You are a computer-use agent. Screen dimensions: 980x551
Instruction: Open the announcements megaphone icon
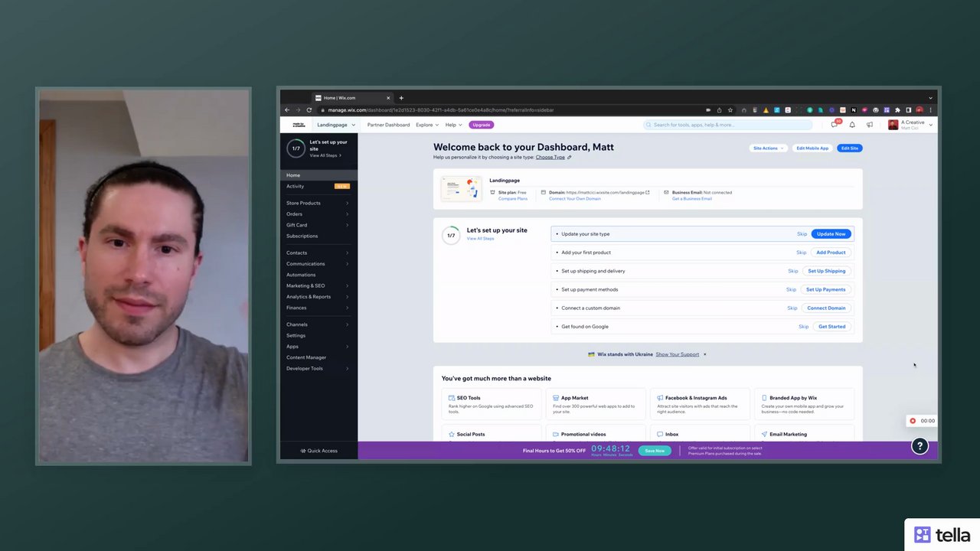(x=869, y=125)
